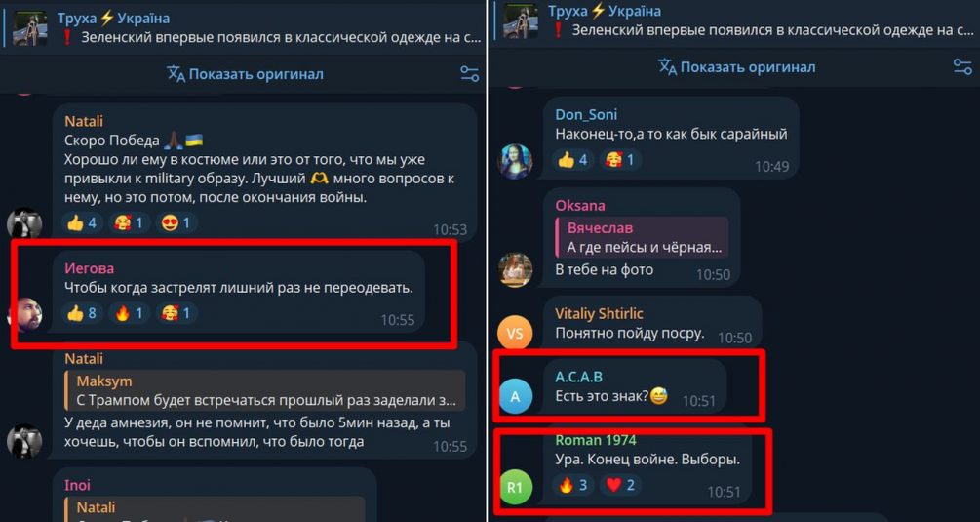Open quoted Maksym reply in Natali's message
Image resolution: width=980 pixels, height=522 pixels.
click(264, 390)
